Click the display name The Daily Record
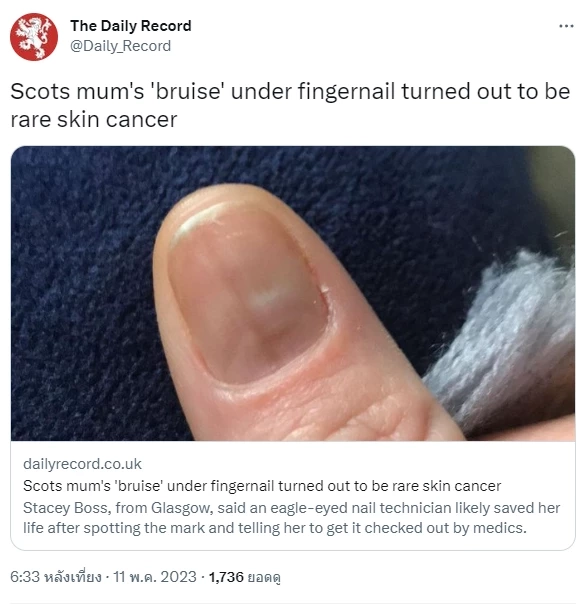The width and height of the screenshot is (587, 606). [x=131, y=26]
